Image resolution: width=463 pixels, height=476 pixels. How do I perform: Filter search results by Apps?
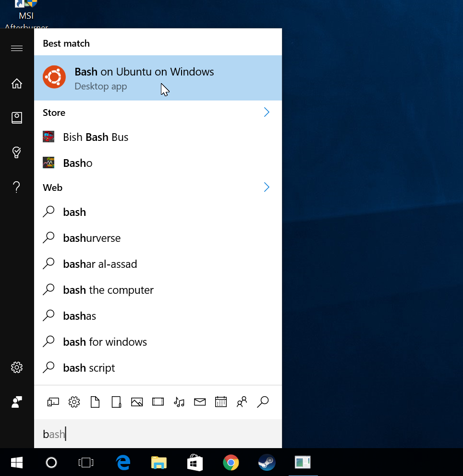coord(53,402)
